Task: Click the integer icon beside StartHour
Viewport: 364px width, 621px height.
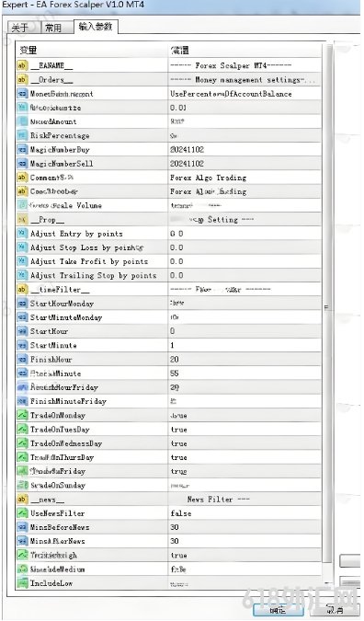Action: click(22, 331)
